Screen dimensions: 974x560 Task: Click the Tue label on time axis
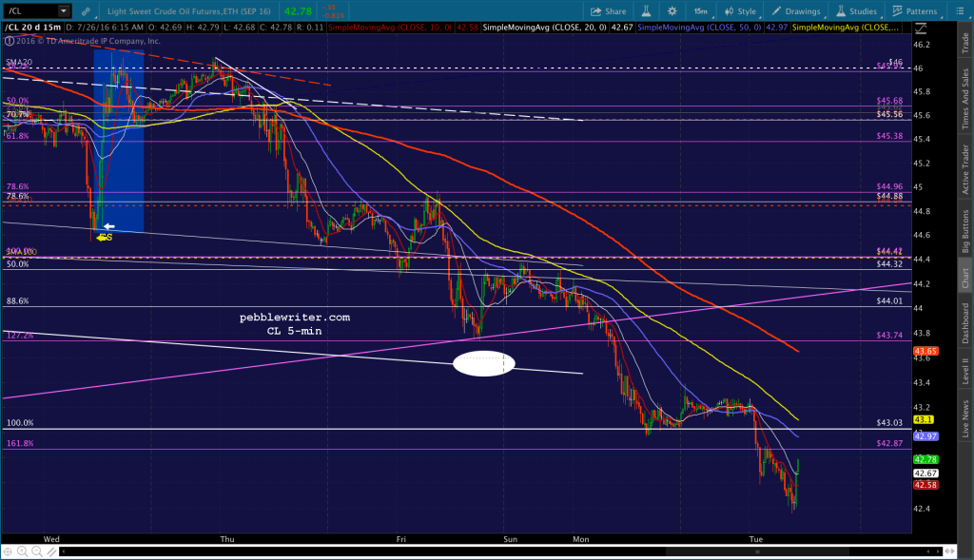756,539
